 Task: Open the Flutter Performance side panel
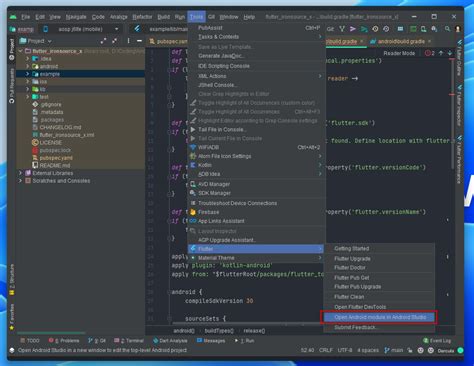click(x=460, y=159)
